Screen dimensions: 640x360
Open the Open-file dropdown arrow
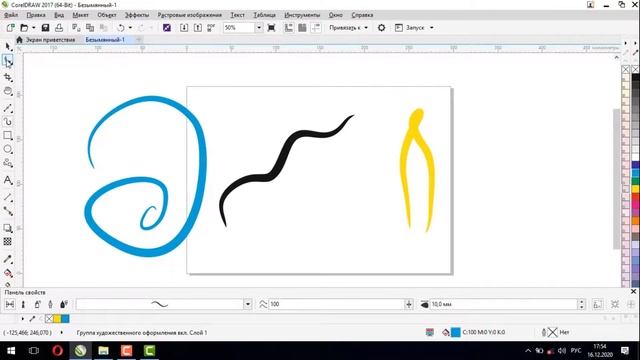point(33,28)
